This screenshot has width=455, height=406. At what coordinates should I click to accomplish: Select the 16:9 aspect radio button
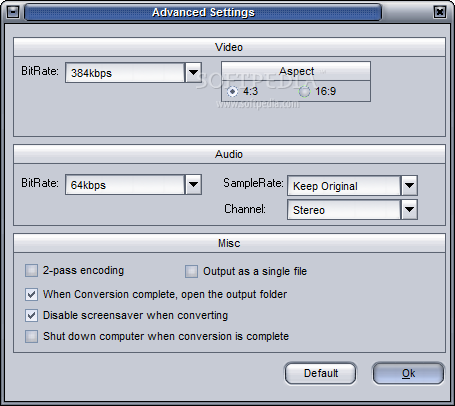tap(304, 91)
